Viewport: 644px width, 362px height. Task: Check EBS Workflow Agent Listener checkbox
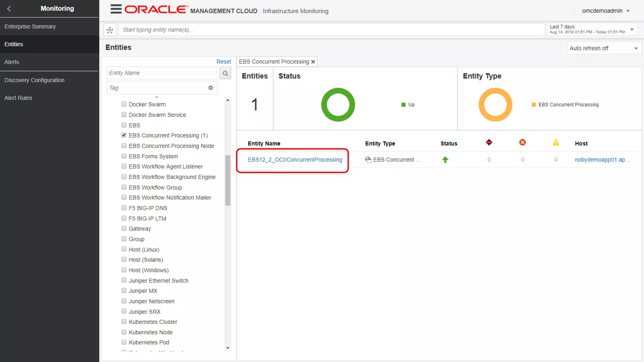124,166
